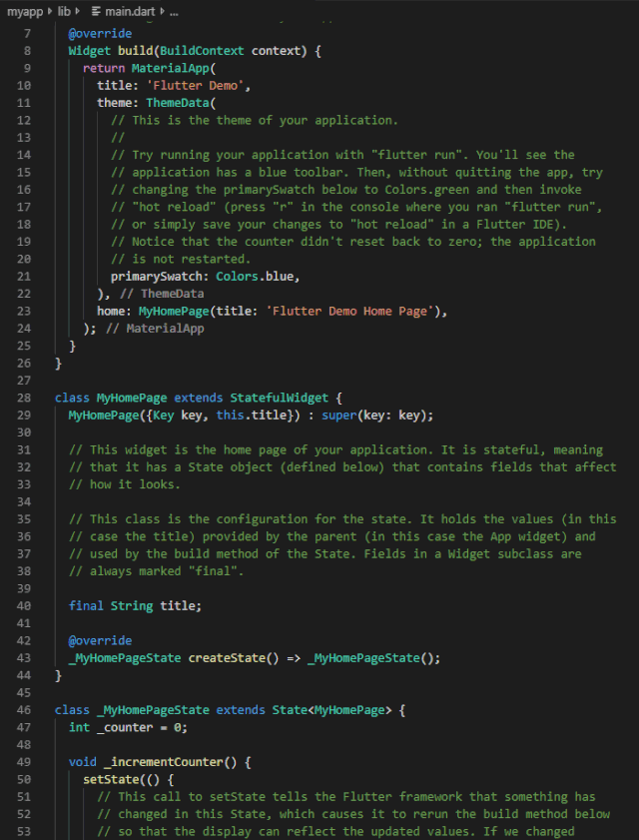Click comment '// is not restarted.' on line 20
Screen dimensions: 639x840
[x=181, y=260]
